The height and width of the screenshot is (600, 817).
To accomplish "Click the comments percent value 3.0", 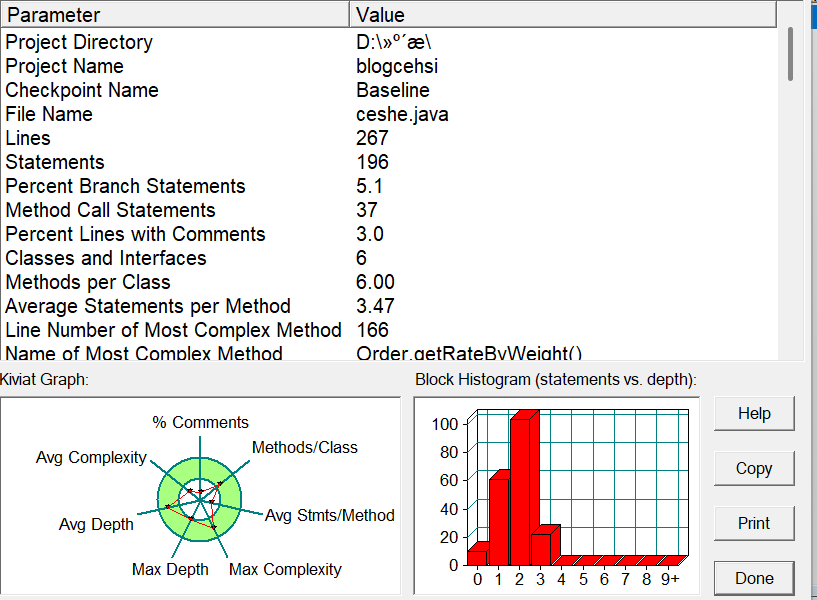I will tap(370, 234).
